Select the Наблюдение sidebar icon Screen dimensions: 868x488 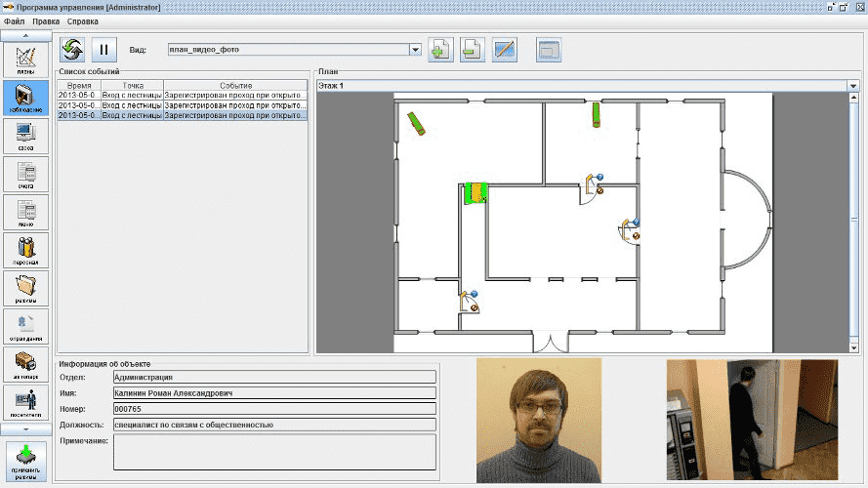tap(26, 99)
